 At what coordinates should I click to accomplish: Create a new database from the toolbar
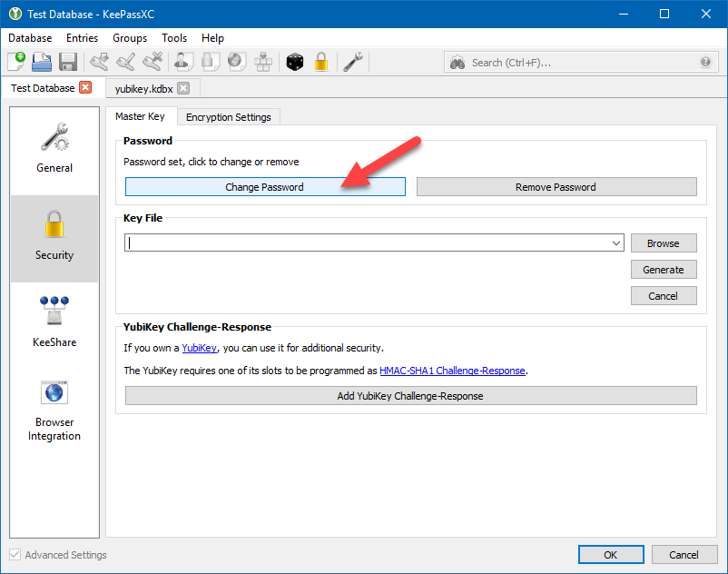point(16,61)
